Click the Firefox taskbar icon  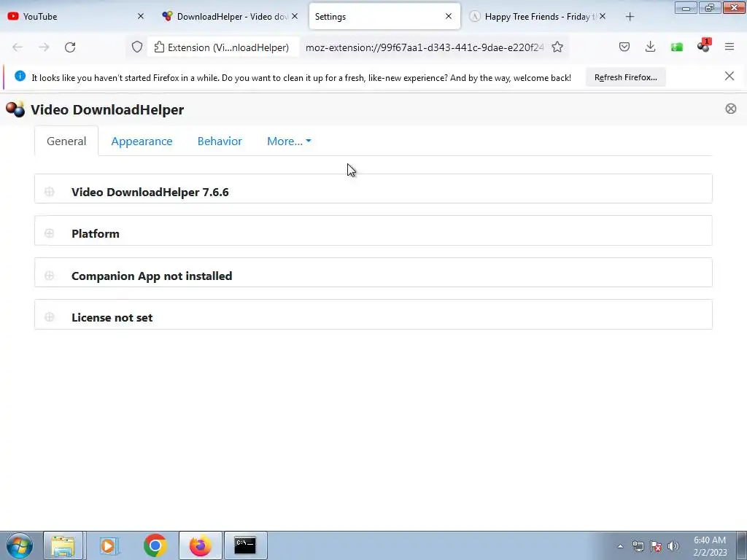point(200,545)
